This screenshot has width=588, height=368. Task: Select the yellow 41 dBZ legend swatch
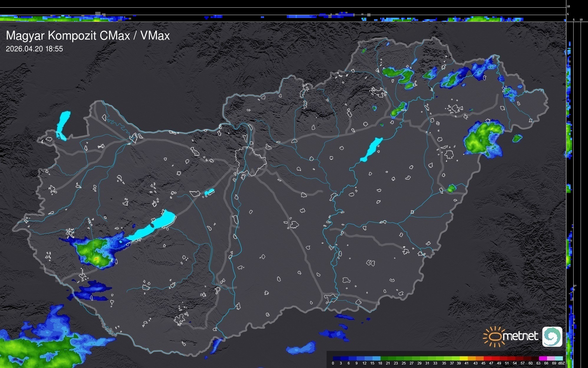click(466, 358)
